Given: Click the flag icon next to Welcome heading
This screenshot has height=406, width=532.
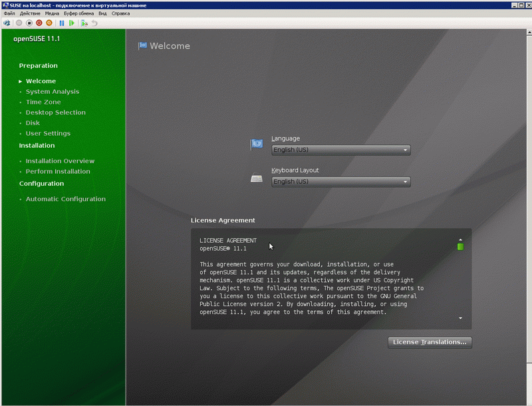Looking at the screenshot, I should [142, 45].
